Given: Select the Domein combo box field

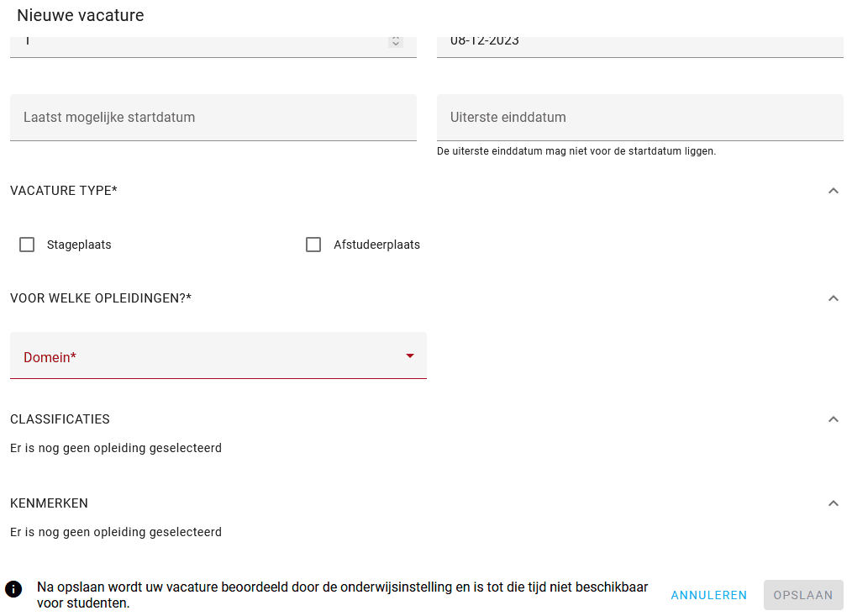Looking at the screenshot, I should pyautogui.click(x=218, y=355).
